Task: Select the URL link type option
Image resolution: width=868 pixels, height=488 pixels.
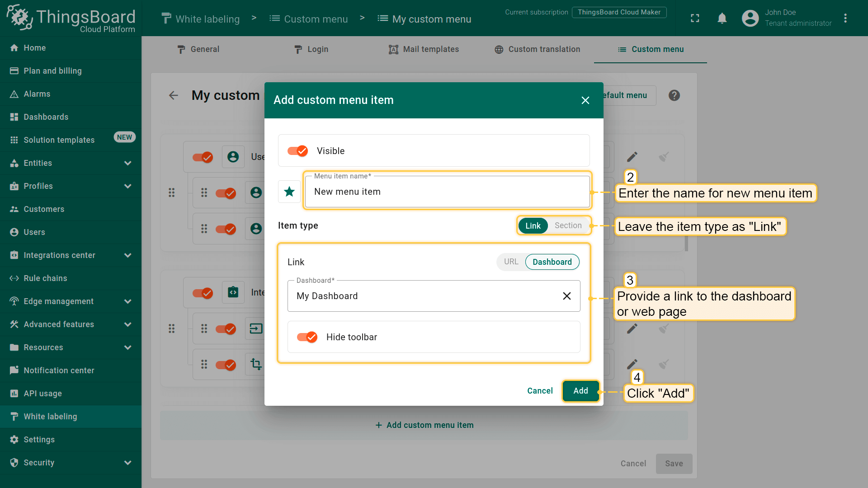Action: pyautogui.click(x=511, y=262)
